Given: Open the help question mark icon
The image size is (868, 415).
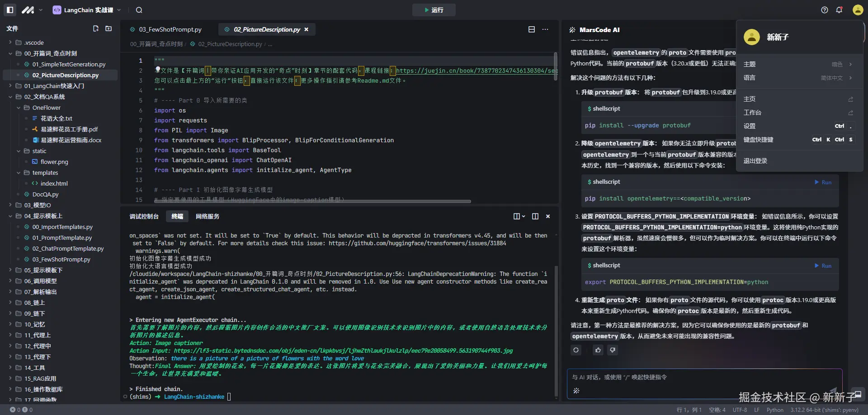Looking at the screenshot, I should click(825, 10).
